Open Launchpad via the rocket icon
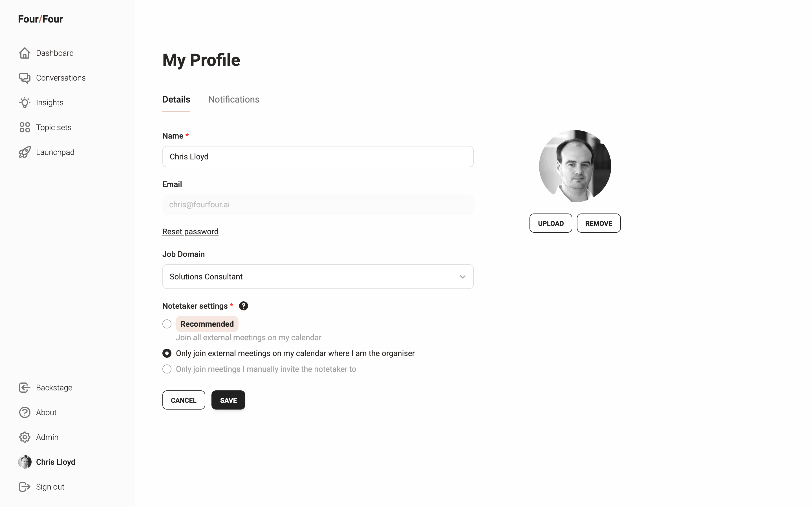812x507 pixels. click(25, 152)
